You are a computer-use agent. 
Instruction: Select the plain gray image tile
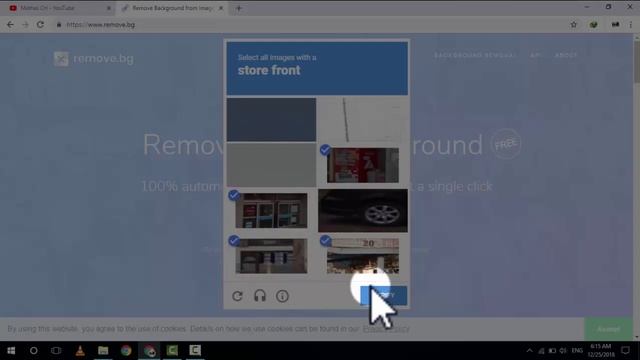(x=271, y=165)
